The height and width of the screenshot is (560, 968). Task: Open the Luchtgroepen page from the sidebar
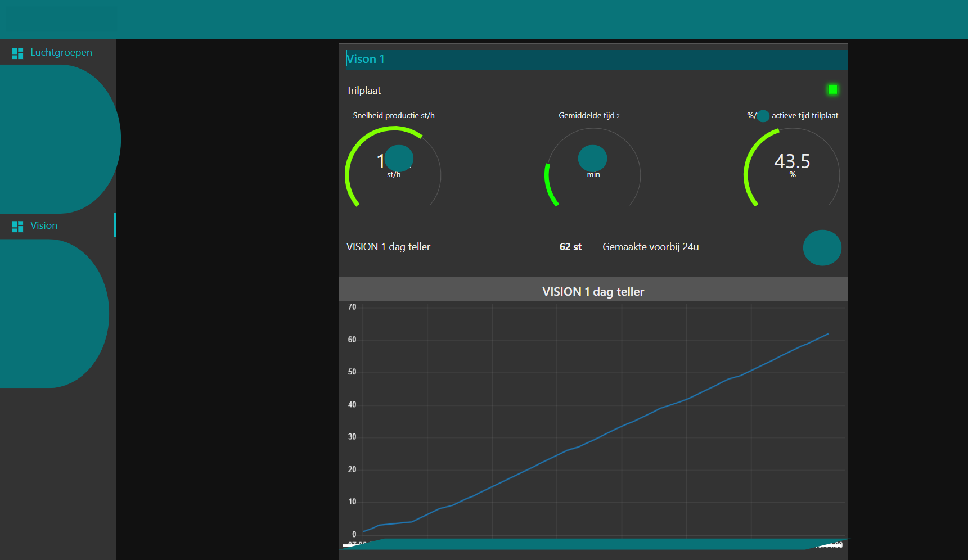[61, 52]
